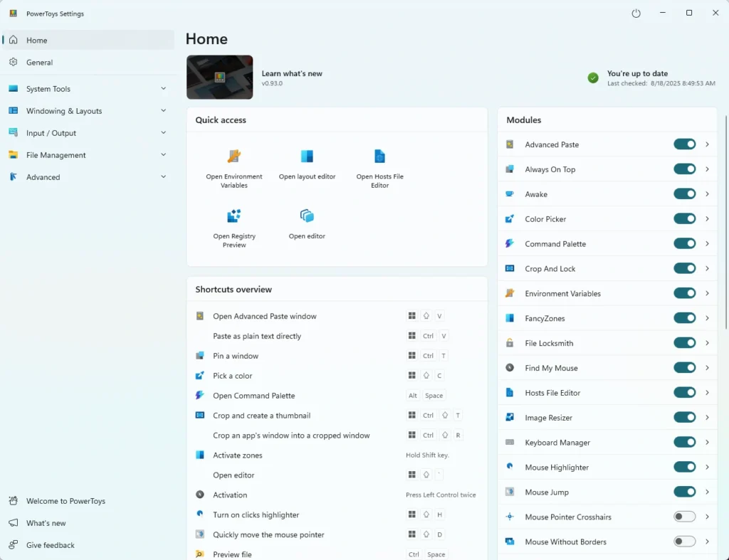Open Registry Preview from Quick access

point(234,218)
